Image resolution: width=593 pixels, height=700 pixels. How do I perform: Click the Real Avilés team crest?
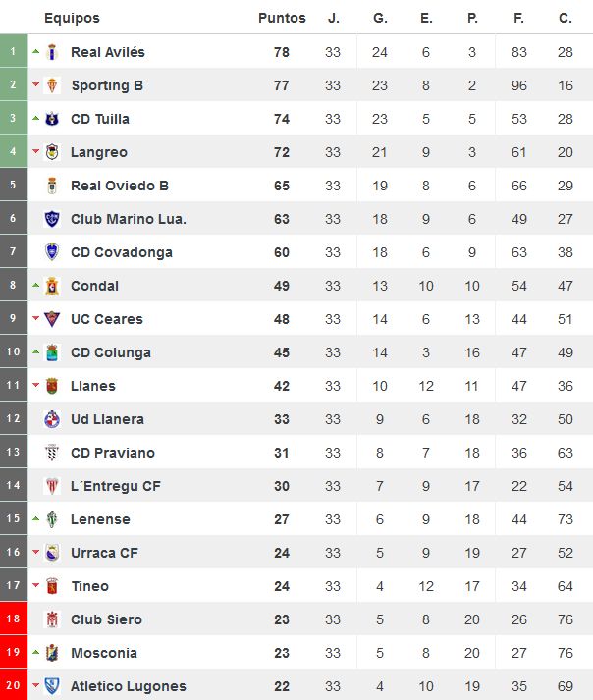(x=52, y=52)
